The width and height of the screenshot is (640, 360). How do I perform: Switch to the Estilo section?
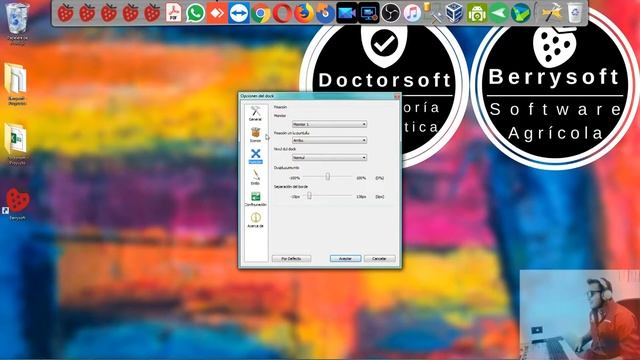(256, 177)
